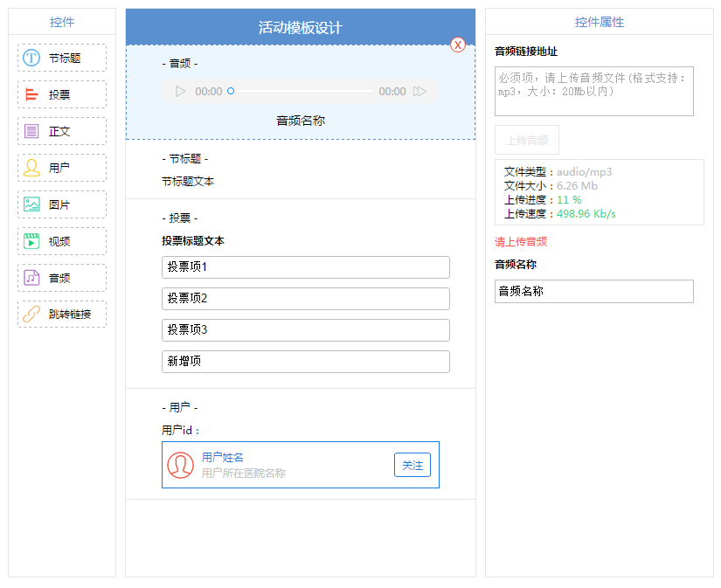Click the purple 音频 music note icon

click(31, 278)
